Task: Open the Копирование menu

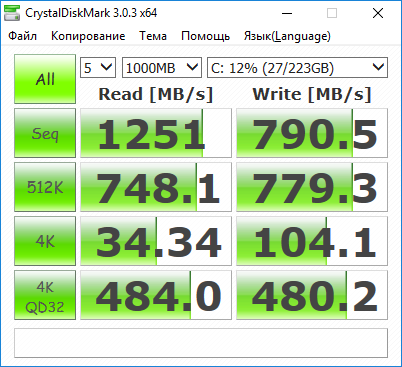Action: click(x=88, y=36)
